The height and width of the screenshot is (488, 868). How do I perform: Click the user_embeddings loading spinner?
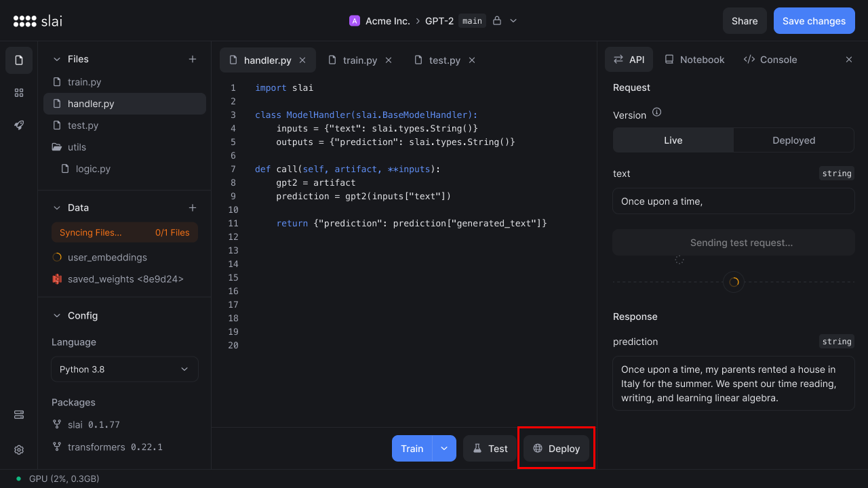57,258
